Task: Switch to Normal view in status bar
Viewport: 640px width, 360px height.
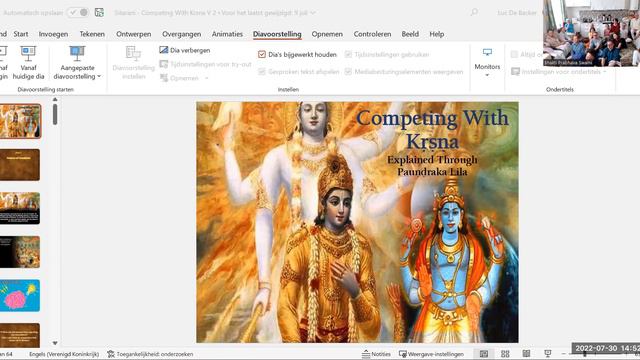Action: [x=484, y=353]
